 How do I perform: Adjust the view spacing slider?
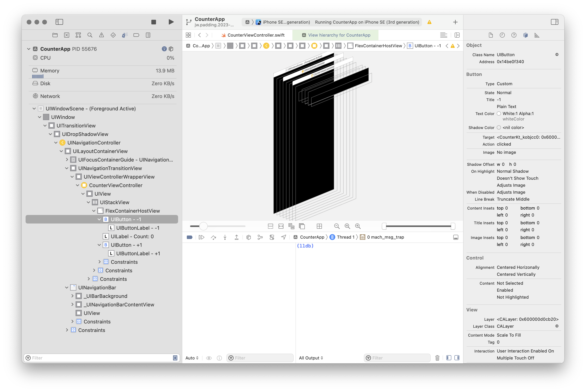coord(218,226)
